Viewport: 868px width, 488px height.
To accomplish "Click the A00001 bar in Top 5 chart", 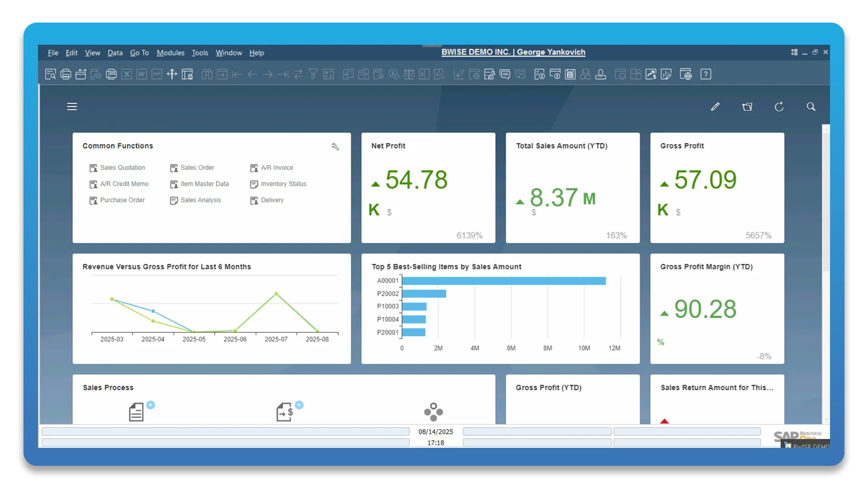I will [x=504, y=281].
